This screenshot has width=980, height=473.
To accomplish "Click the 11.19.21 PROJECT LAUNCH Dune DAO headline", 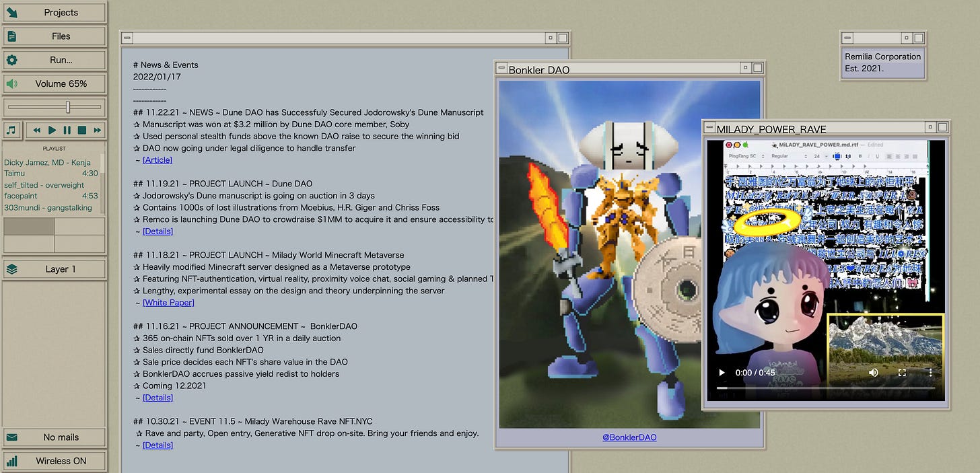I will [223, 184].
